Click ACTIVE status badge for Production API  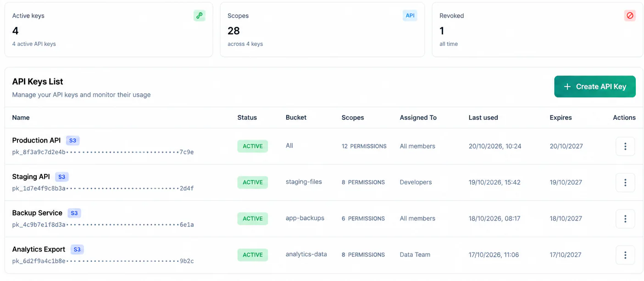pos(253,146)
